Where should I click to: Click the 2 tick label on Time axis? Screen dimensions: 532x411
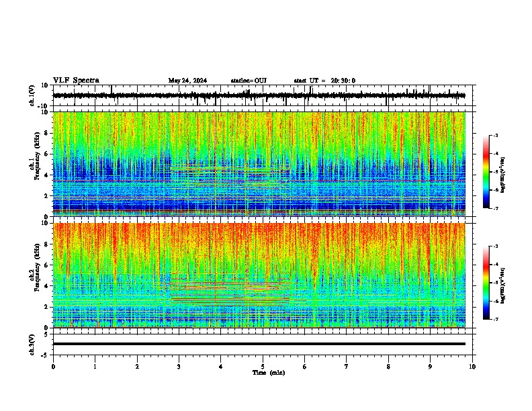pyautogui.click(x=137, y=367)
